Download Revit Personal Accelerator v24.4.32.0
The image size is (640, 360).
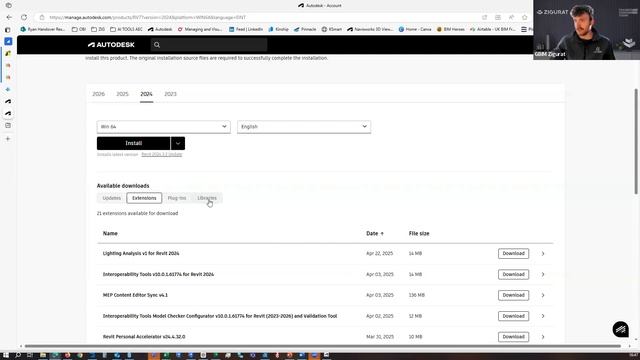[513, 337]
